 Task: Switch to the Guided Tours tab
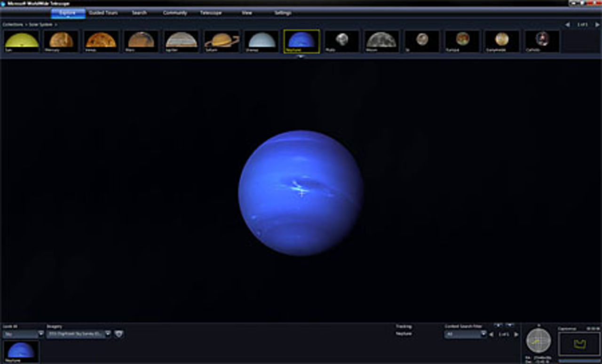tap(104, 13)
